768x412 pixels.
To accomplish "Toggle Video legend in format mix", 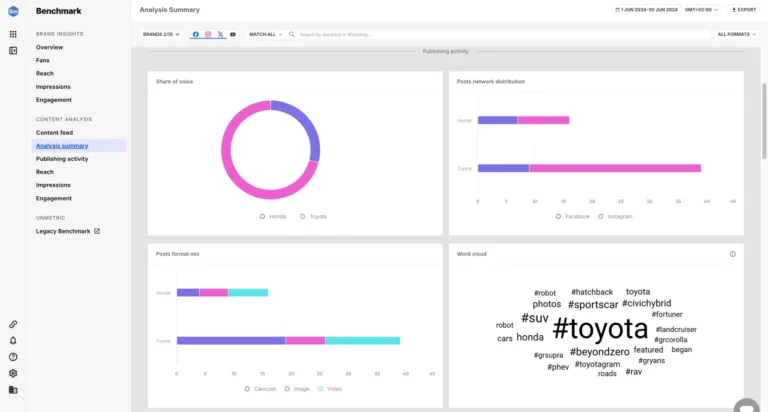I will (330, 388).
